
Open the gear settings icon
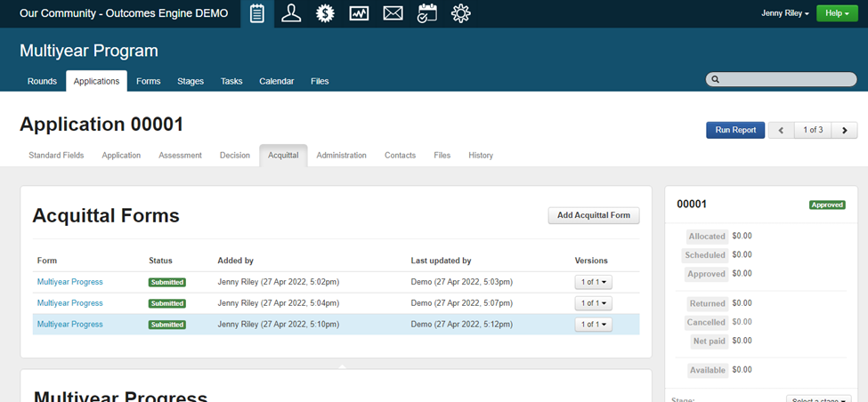pos(460,13)
